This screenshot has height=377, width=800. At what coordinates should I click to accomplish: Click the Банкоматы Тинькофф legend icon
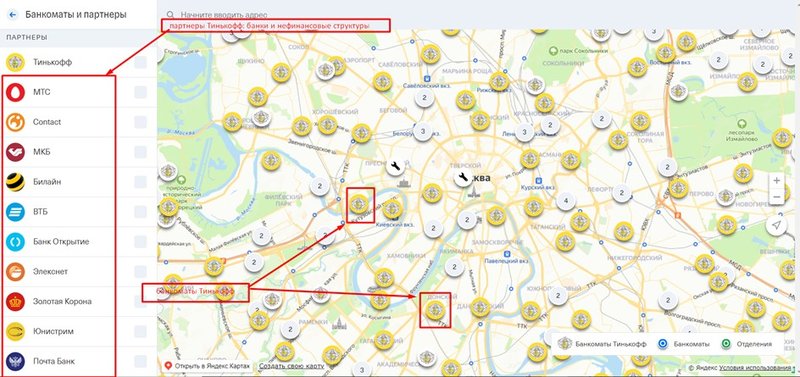tap(564, 344)
